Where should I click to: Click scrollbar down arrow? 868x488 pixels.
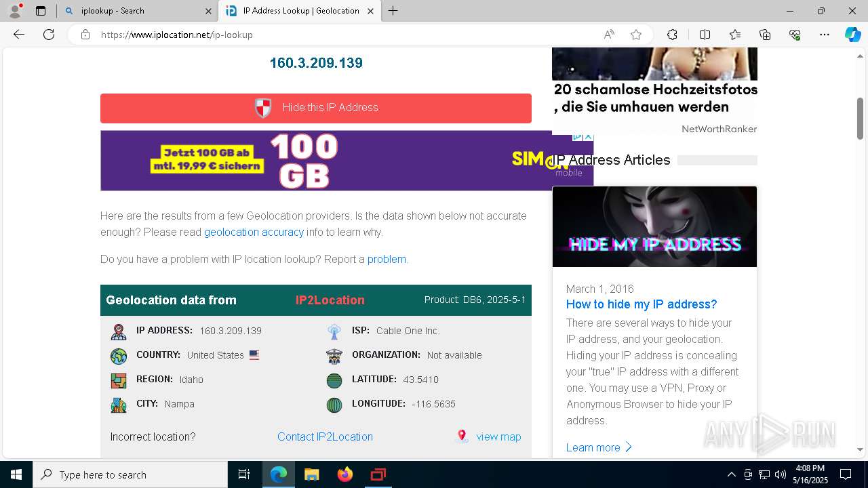click(x=861, y=449)
